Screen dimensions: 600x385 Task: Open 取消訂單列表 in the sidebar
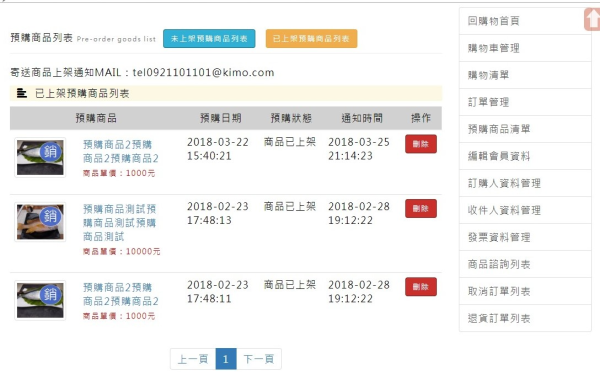[x=525, y=292]
